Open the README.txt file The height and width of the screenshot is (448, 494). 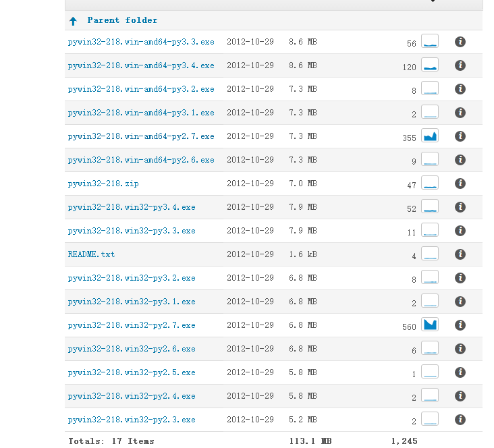click(91, 254)
